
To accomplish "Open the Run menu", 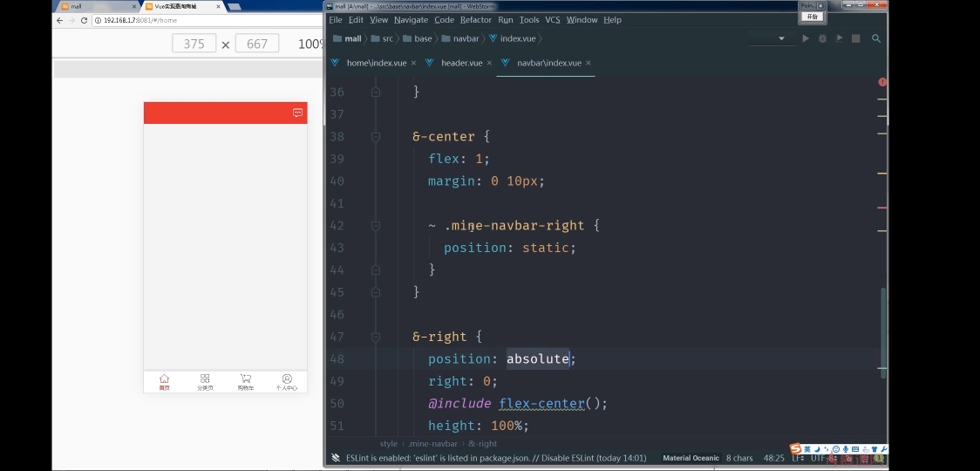I will [x=505, y=20].
